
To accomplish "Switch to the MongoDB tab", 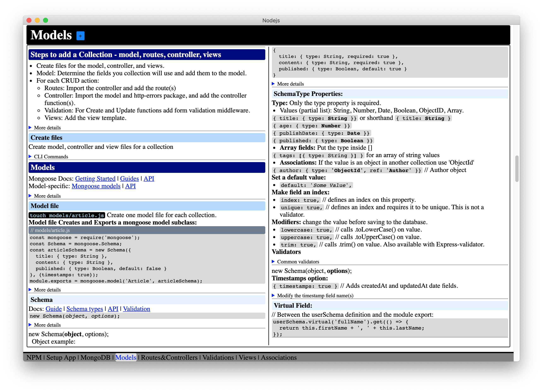I will tap(95, 357).
